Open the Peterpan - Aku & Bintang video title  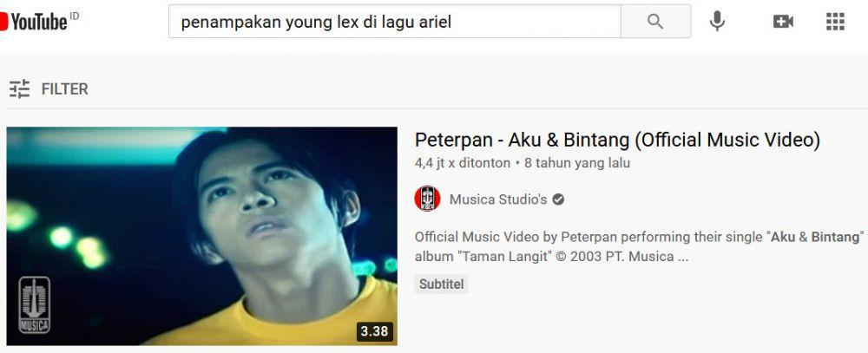[x=617, y=140]
